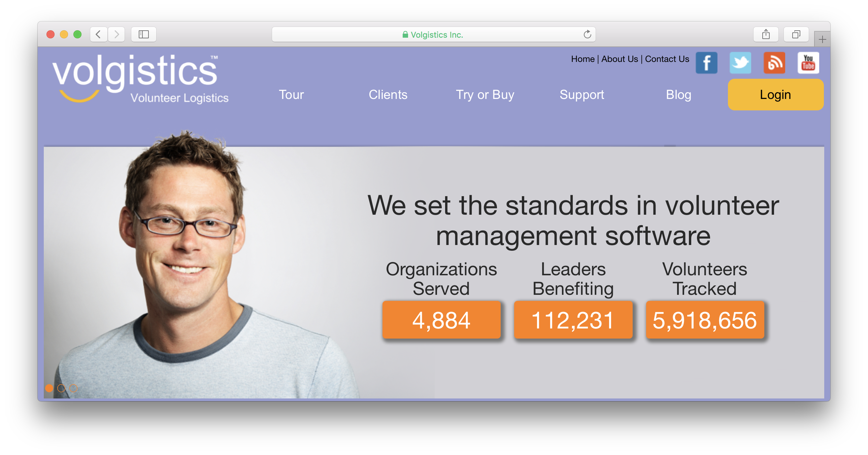Click the Volgistics Inc. address bar
The image size is (868, 455).
pos(433,34)
